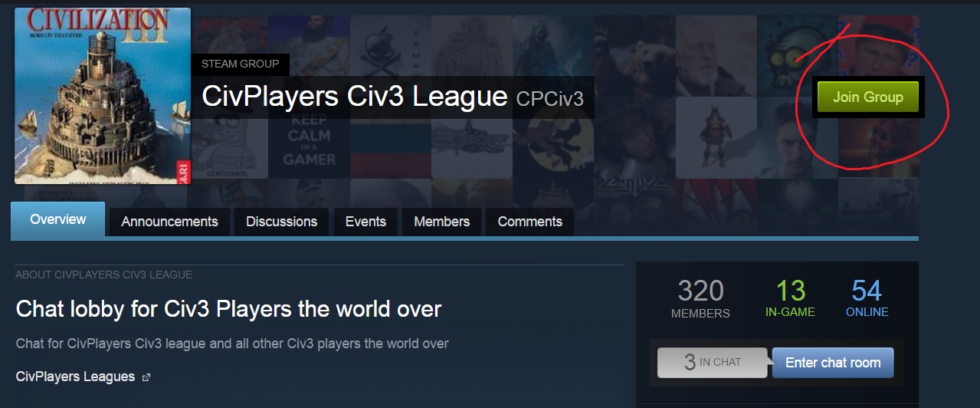Image resolution: width=980 pixels, height=408 pixels.
Task: Click the Civilization III group avatar
Action: [103, 96]
